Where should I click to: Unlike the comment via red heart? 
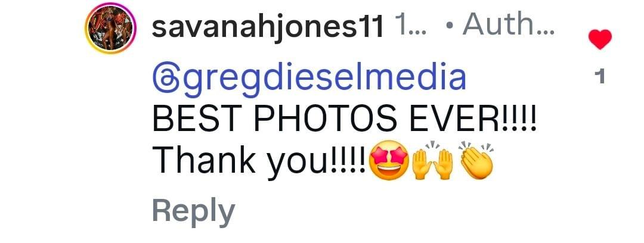600,39
